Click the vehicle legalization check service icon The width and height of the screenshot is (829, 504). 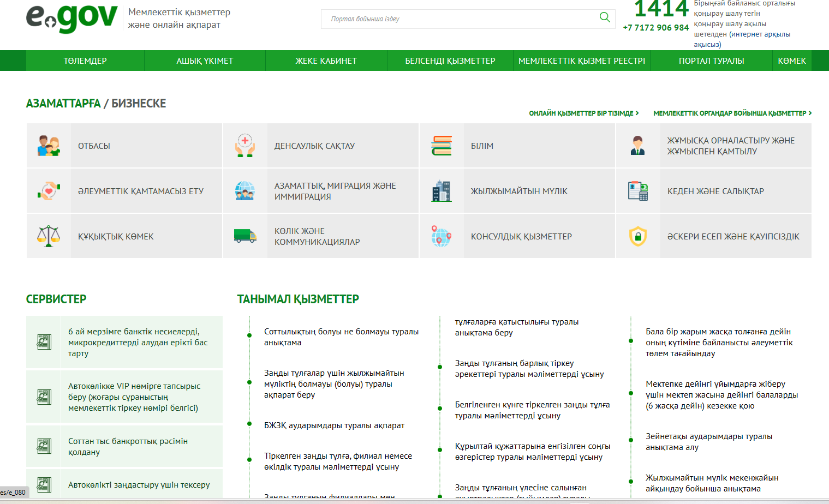(44, 484)
